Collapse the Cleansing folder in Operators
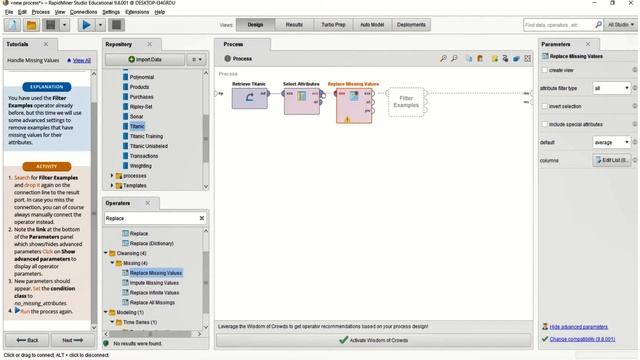The width and height of the screenshot is (640, 360). (x=106, y=253)
